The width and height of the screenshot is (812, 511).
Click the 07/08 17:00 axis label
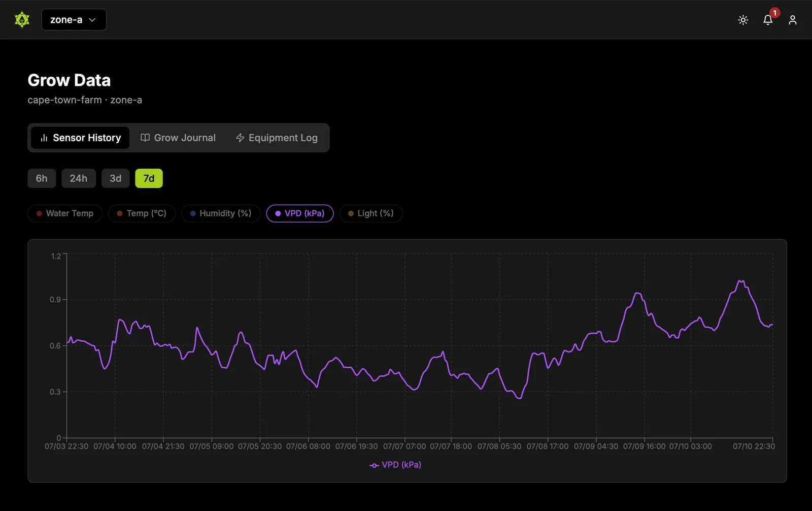point(548,446)
